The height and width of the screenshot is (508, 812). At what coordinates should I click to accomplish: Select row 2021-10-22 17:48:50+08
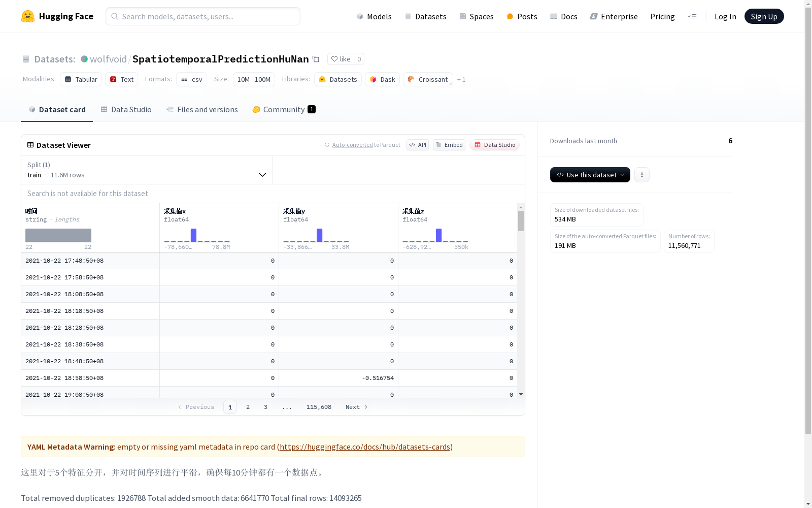pos(269,261)
